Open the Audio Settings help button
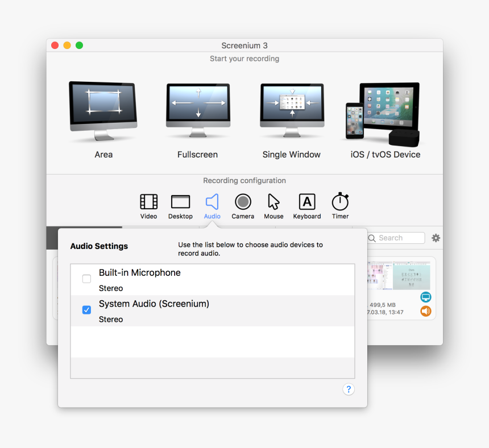Image resolution: width=489 pixels, height=448 pixels. pyautogui.click(x=349, y=389)
